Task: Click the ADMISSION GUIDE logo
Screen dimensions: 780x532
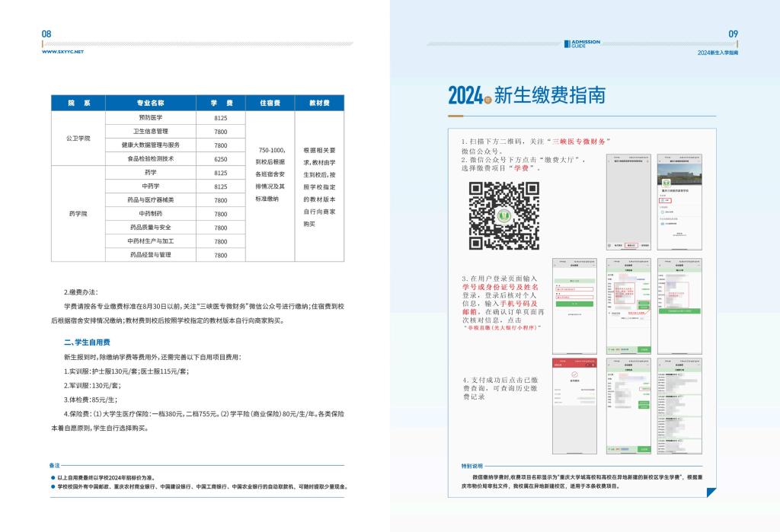Action: pyautogui.click(x=582, y=43)
